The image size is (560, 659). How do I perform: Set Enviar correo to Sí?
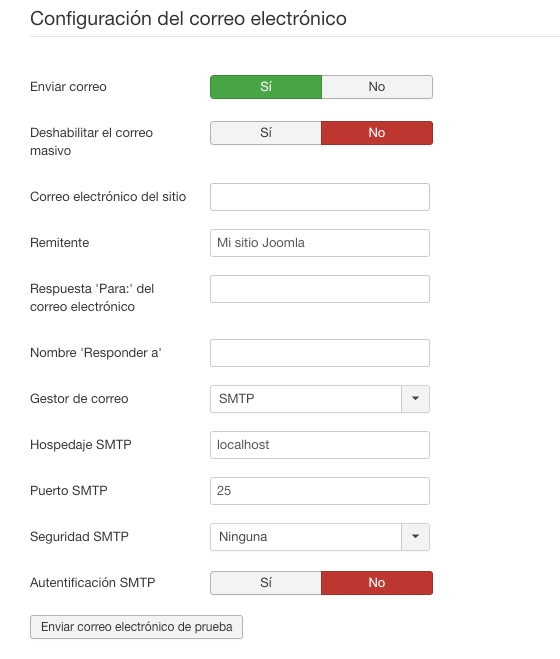click(266, 87)
